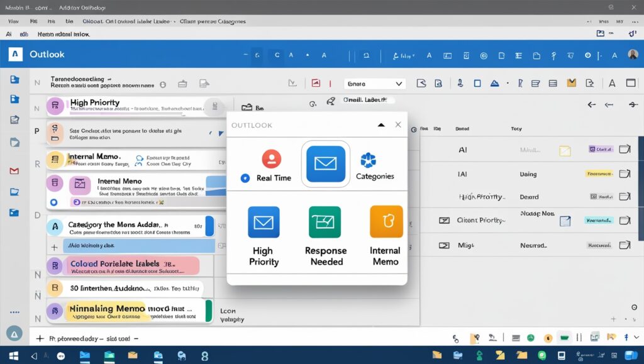Click the red Gmail-style mail icon in sidebar
Viewport: 644px width, 364px height.
(x=14, y=171)
